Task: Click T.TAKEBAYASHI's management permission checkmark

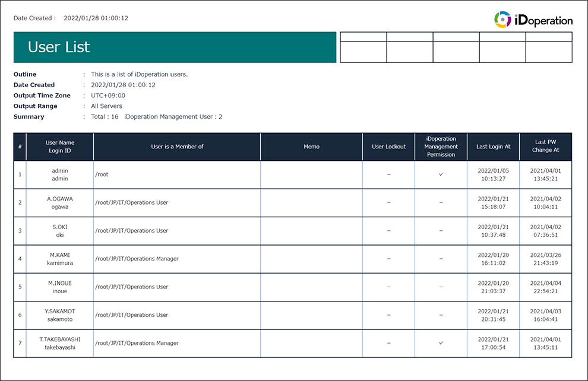Action: click(x=441, y=343)
